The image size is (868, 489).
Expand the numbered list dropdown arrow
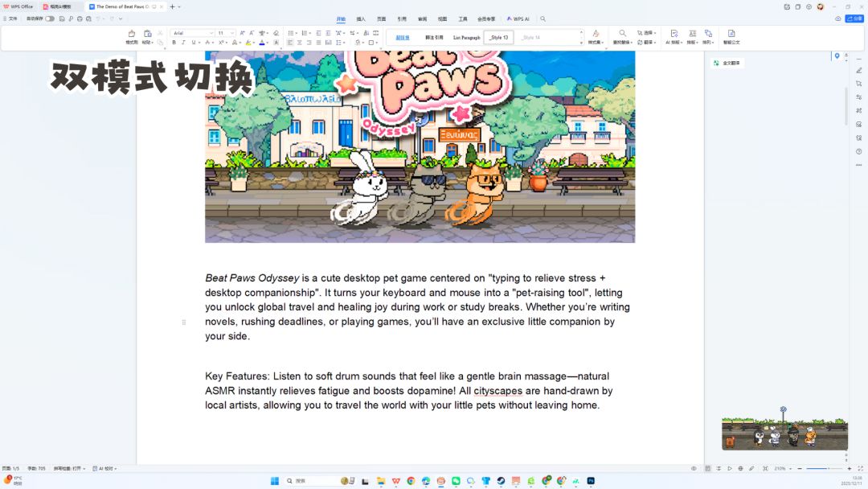(x=309, y=33)
